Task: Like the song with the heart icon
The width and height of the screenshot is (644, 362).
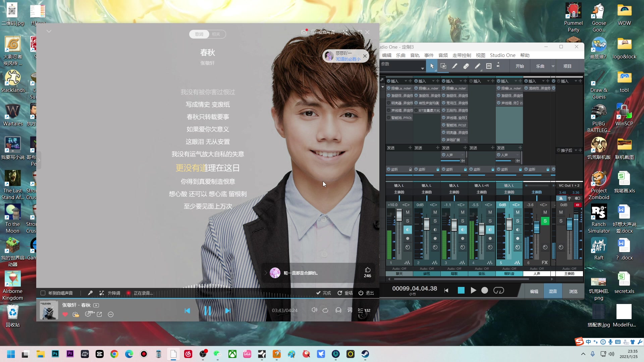Action: 65,314
